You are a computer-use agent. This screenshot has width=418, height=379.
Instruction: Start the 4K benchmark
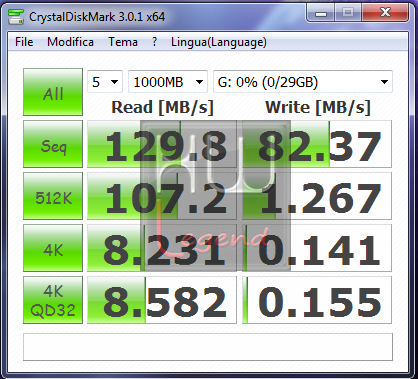(53, 248)
